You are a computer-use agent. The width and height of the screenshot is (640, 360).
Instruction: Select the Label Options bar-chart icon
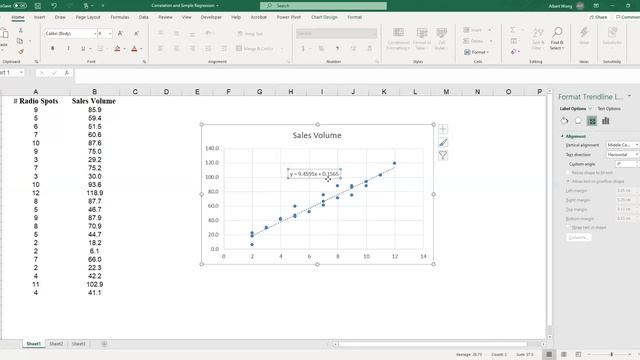tap(606, 121)
